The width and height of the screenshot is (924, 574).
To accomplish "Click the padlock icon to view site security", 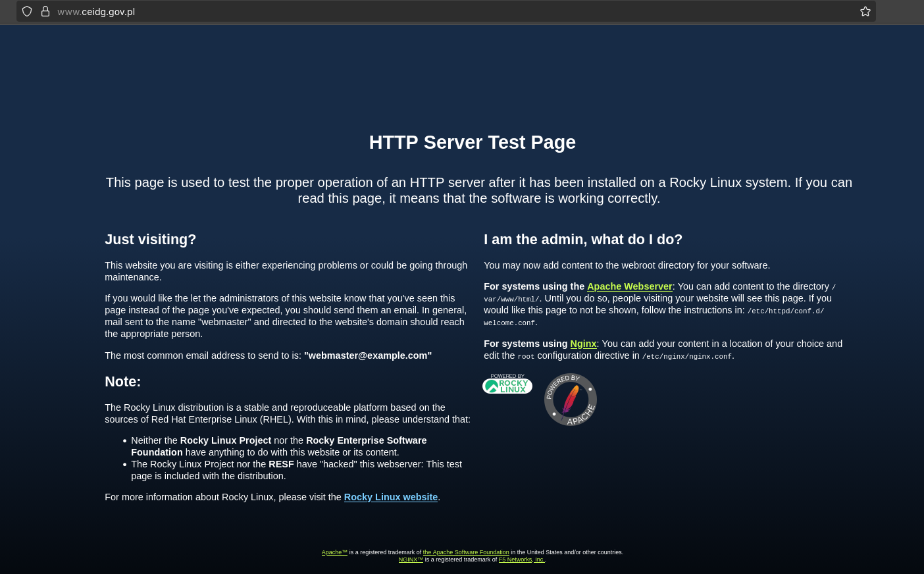I will coord(45,11).
